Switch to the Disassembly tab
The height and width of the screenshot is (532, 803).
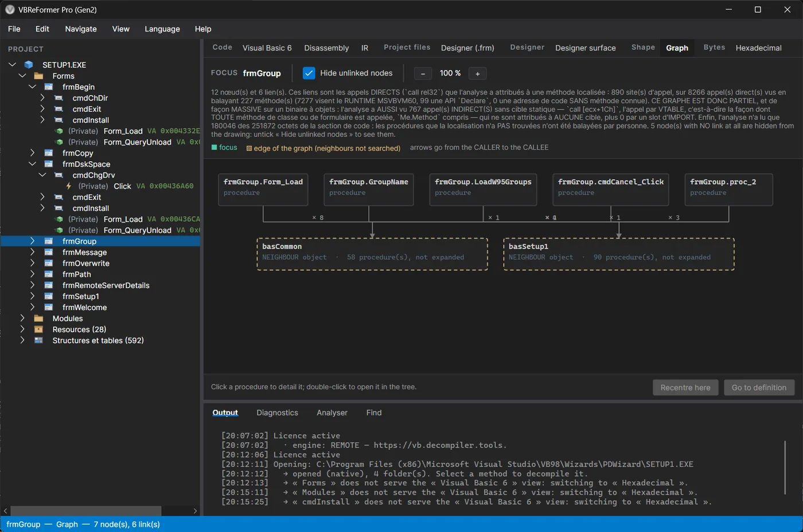tap(326, 48)
